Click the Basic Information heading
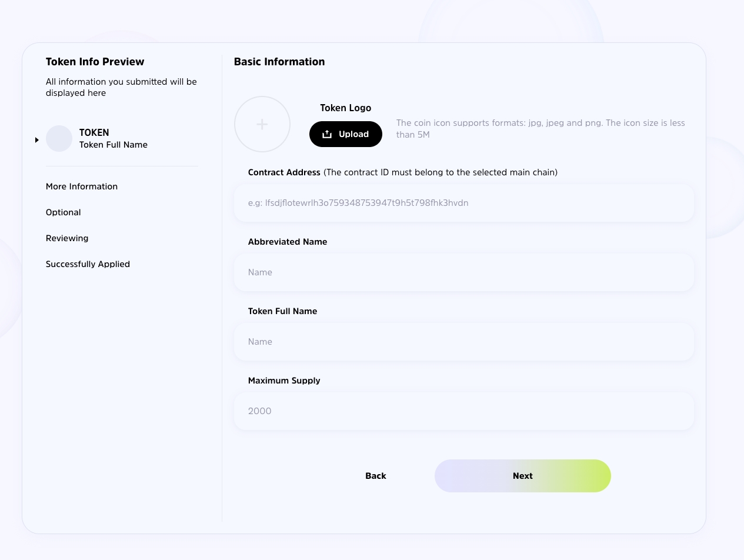The image size is (744, 560). pos(279,62)
